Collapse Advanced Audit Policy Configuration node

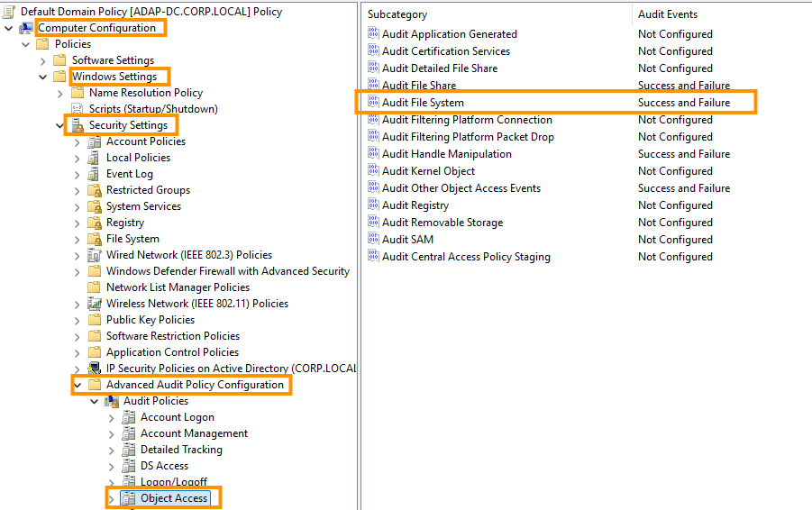78,385
